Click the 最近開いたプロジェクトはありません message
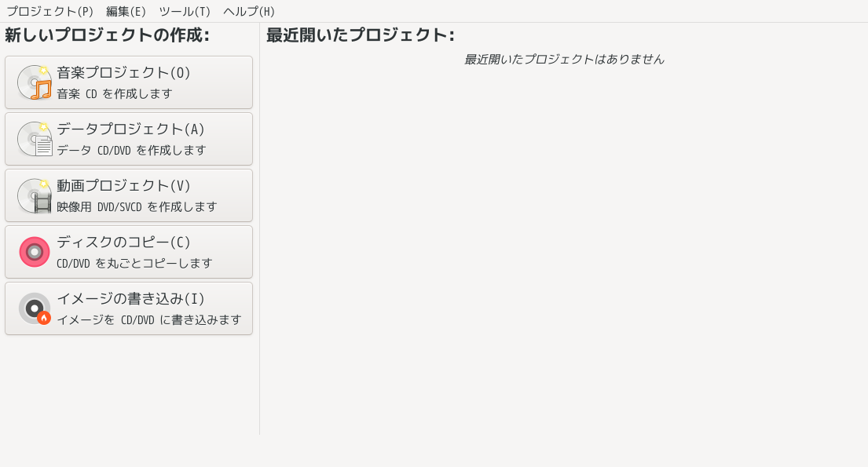This screenshot has width=868, height=467. 564,59
